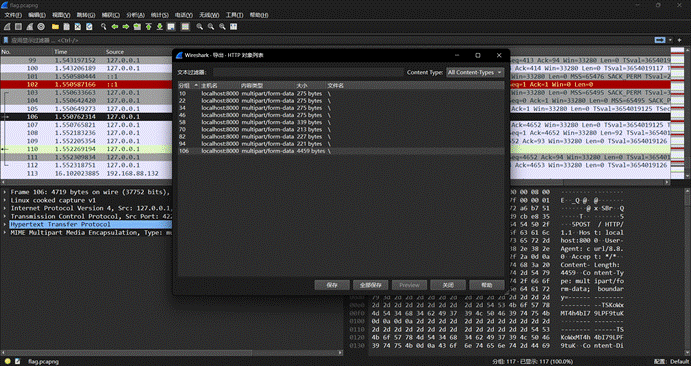Image resolution: width=691 pixels, height=366 pixels.
Task: Expand Linux cooked capture v1 node
Action: pos(5,200)
